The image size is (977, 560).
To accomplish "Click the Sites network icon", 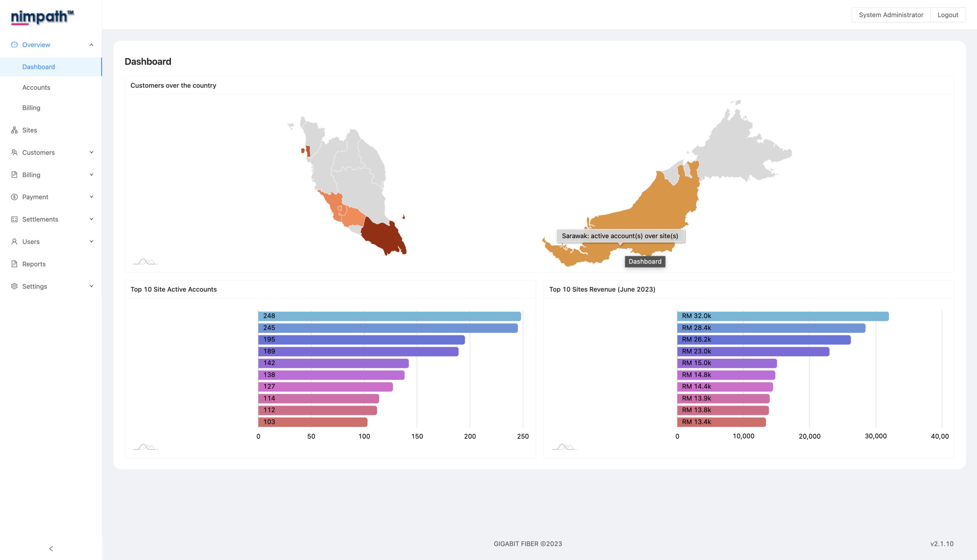I will 14,130.
